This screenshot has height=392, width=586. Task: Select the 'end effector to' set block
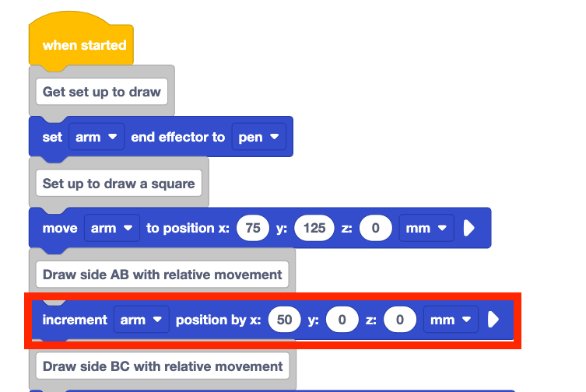pos(177,137)
